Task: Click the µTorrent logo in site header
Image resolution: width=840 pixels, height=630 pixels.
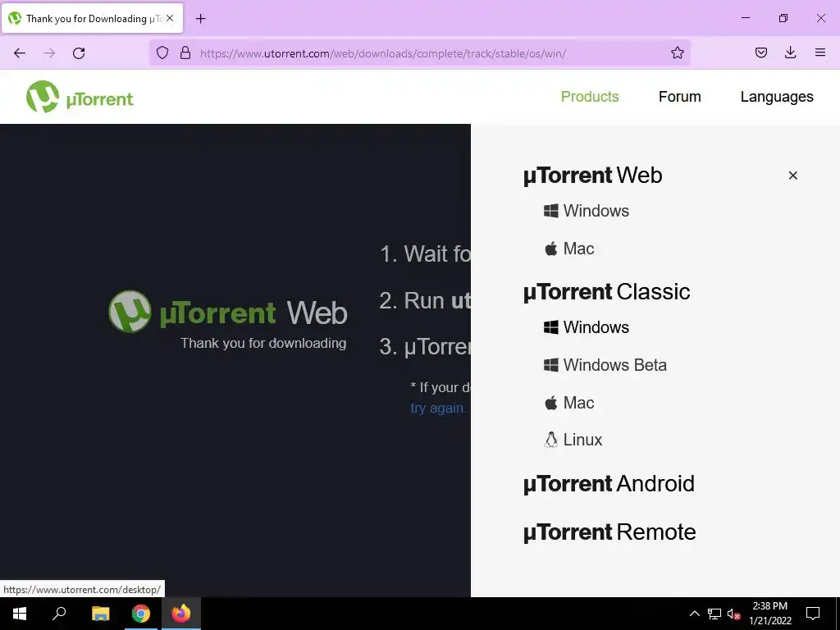Action: coord(80,97)
